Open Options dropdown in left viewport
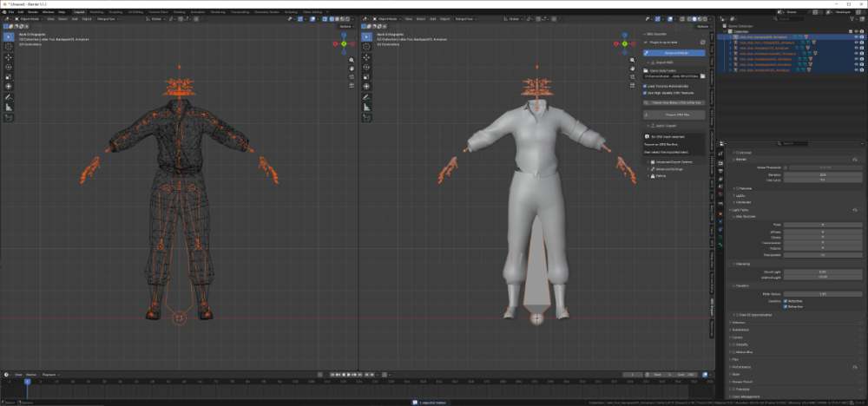 [x=346, y=26]
